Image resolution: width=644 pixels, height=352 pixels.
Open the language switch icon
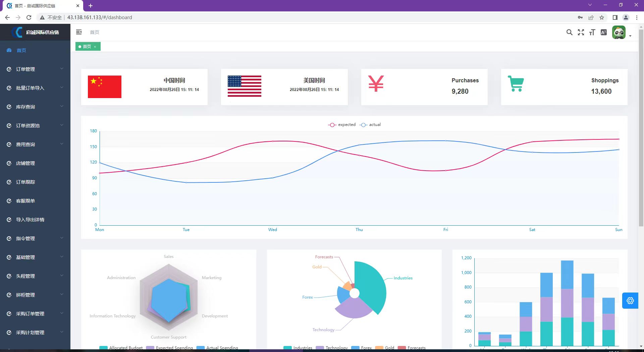click(604, 32)
